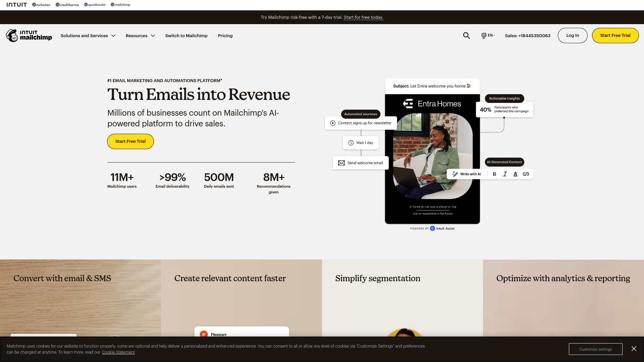The image size is (644, 362).
Task: Open Simplify segmentation card
Action: point(402,298)
